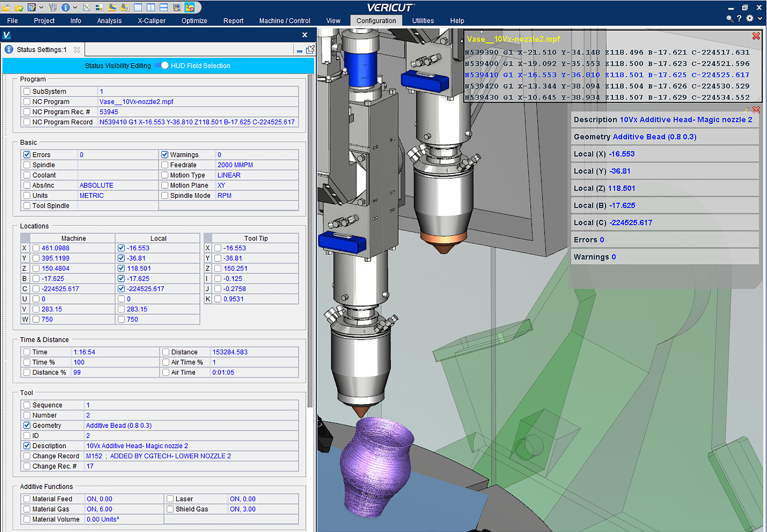Check the NC Program Record checkbox
Screen dimensions: 767x532
point(27,122)
